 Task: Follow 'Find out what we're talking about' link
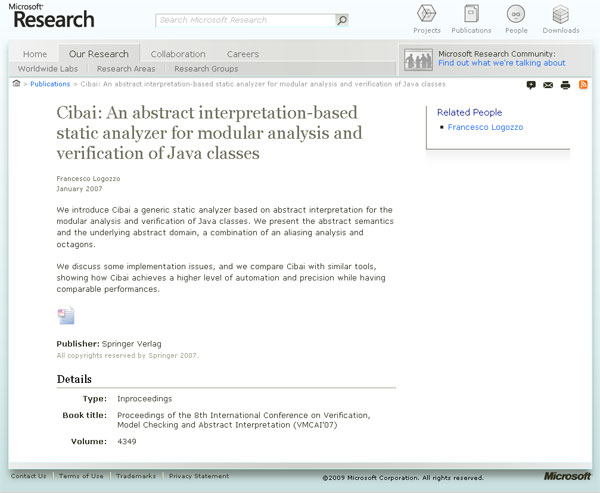(502, 63)
